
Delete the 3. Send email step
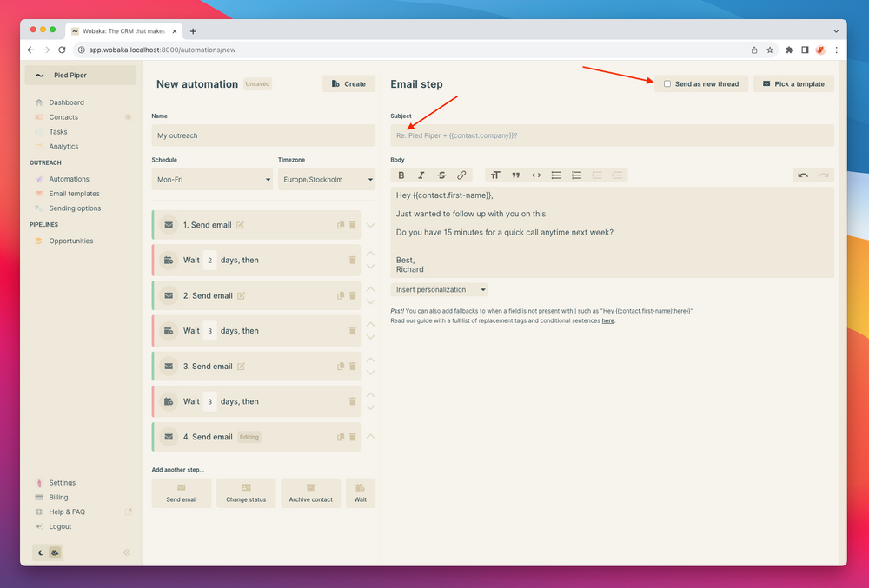tap(353, 366)
